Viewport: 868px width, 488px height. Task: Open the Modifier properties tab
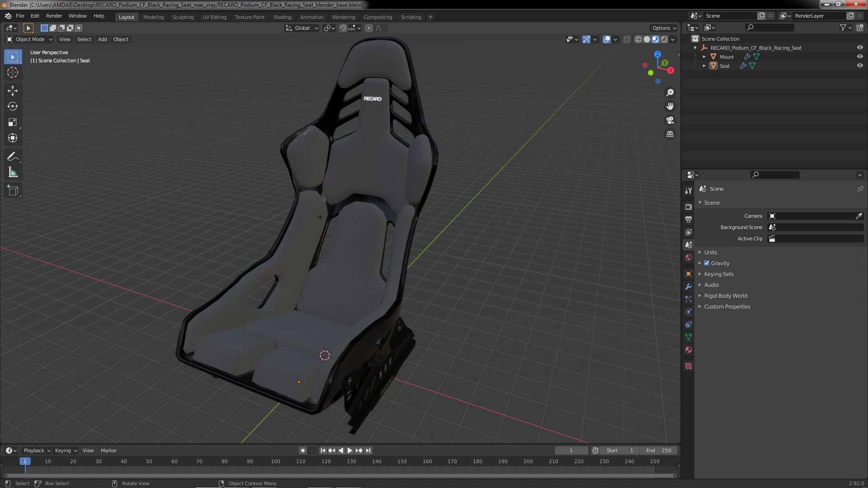tap(689, 286)
